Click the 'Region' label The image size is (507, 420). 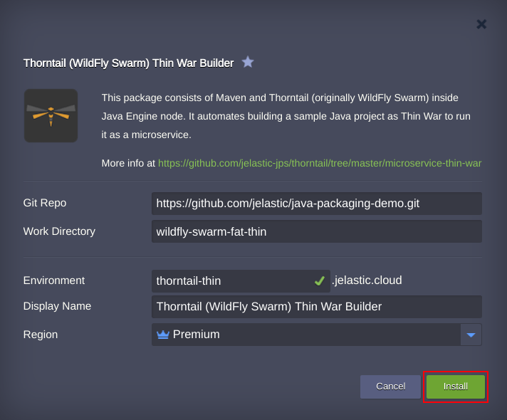tap(41, 335)
